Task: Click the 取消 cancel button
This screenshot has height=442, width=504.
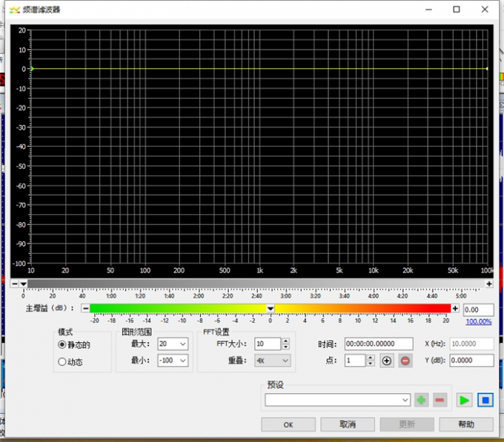Action: tap(348, 425)
